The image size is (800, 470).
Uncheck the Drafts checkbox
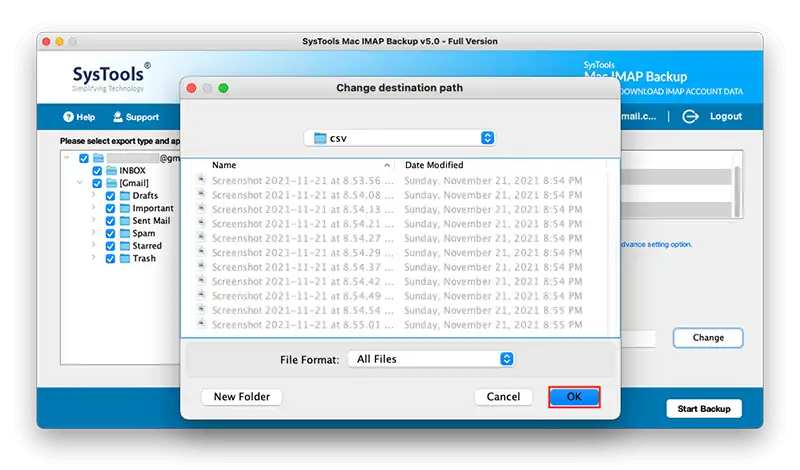(x=110, y=196)
